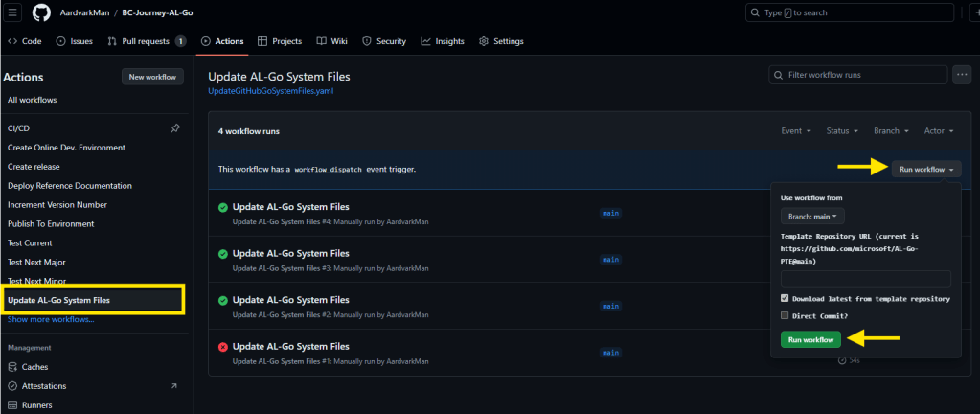The image size is (980, 414).
Task: Open the Run workflow dropdown
Action: [x=925, y=169]
